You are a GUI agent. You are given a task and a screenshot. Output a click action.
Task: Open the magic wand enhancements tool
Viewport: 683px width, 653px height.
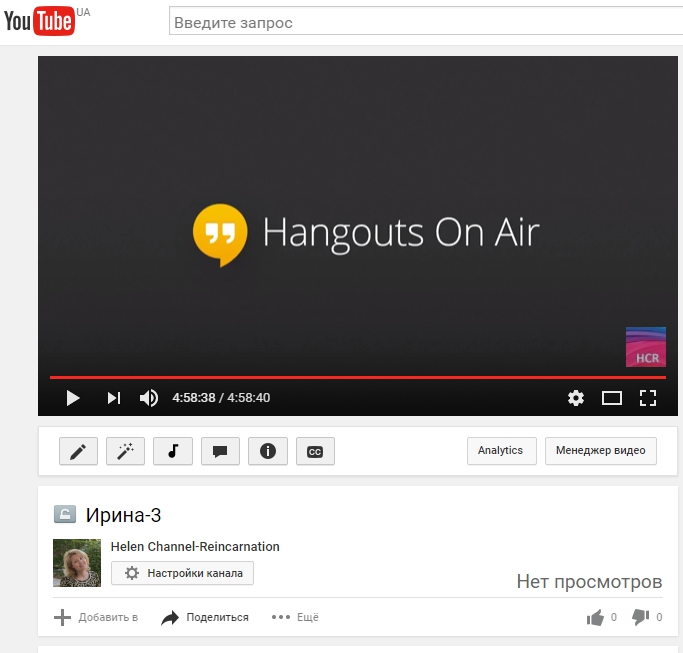(125, 451)
